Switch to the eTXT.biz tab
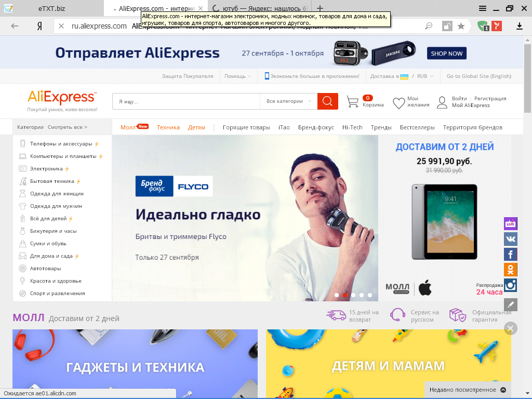Image resolution: width=532 pixels, height=399 pixels. pos(52,8)
